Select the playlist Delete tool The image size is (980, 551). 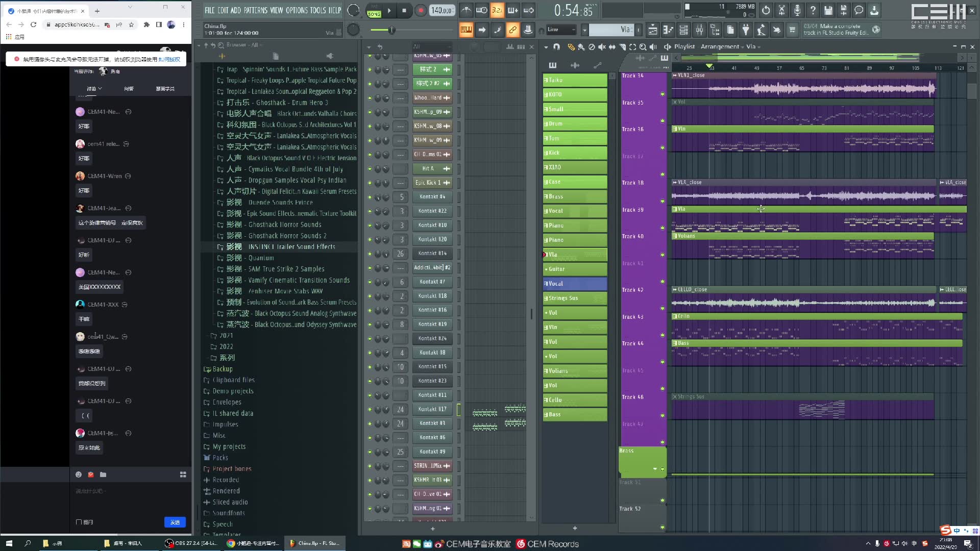pyautogui.click(x=592, y=47)
